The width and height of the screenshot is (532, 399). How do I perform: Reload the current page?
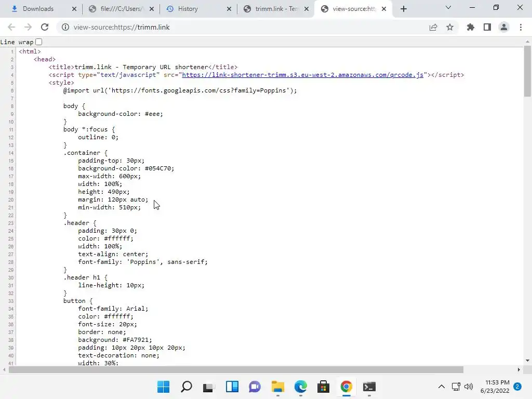coord(45,27)
